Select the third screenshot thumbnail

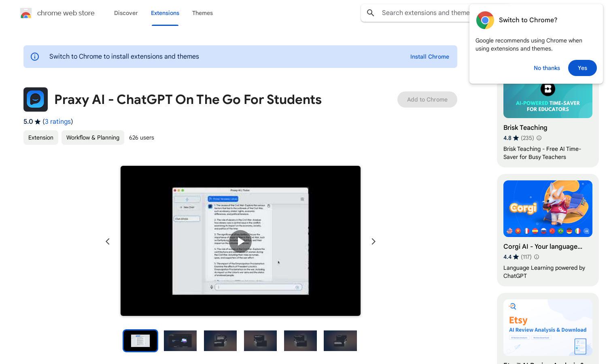(x=220, y=341)
